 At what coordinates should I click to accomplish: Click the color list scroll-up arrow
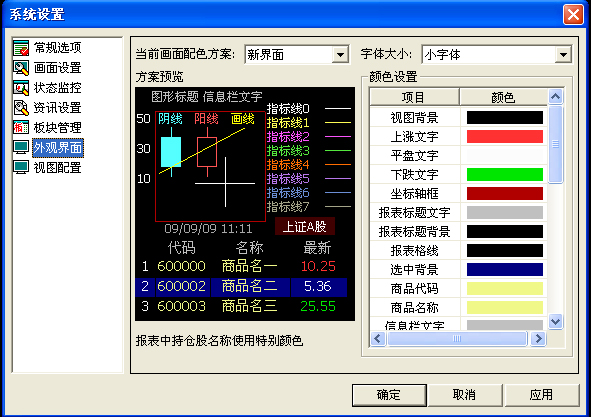555,97
